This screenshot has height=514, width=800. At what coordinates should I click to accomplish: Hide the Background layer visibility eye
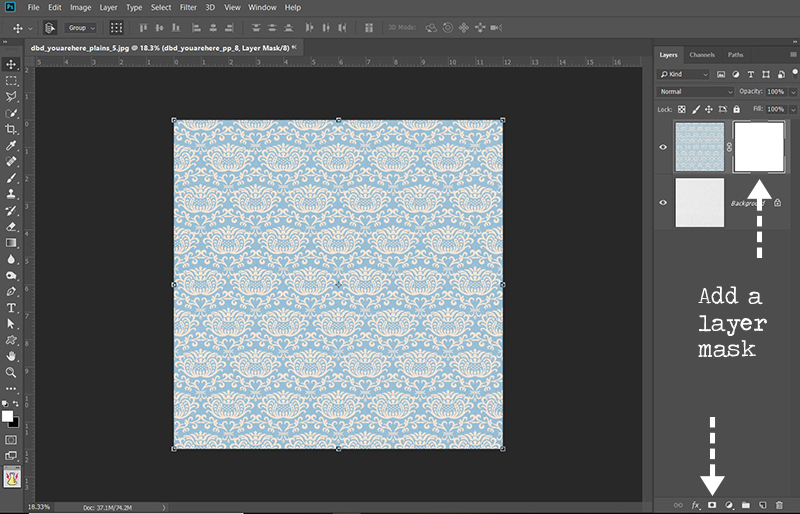tap(663, 202)
